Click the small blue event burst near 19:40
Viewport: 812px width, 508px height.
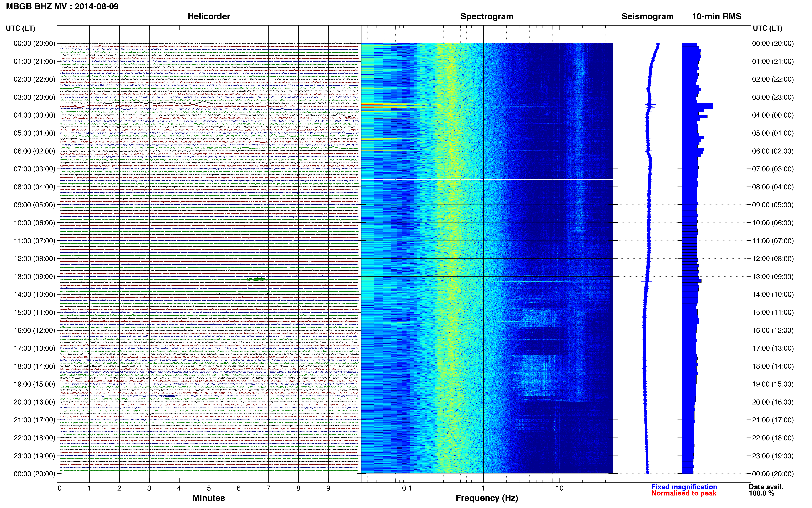pyautogui.click(x=170, y=396)
